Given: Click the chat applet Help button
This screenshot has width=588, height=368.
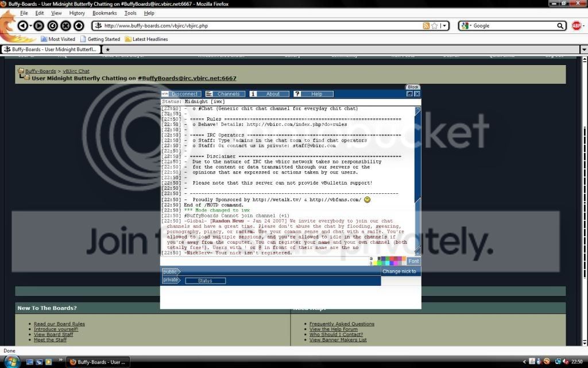Looking at the screenshot, I should coord(314,94).
